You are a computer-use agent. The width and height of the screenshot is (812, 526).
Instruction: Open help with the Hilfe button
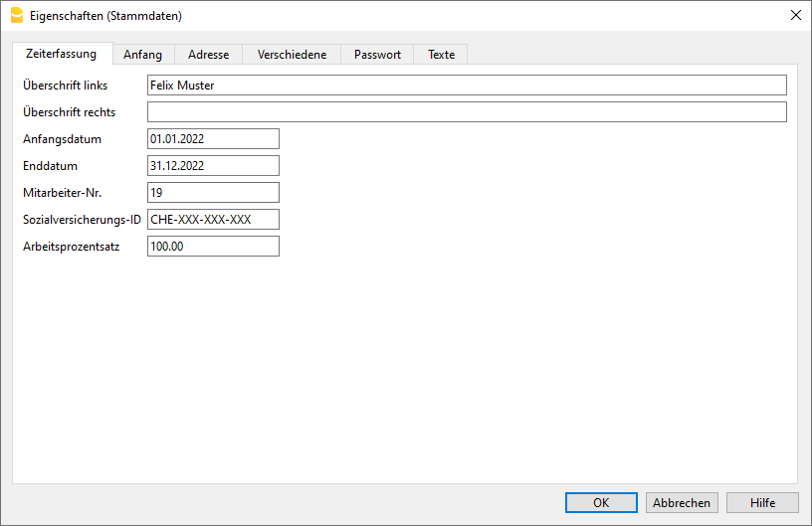(x=762, y=503)
